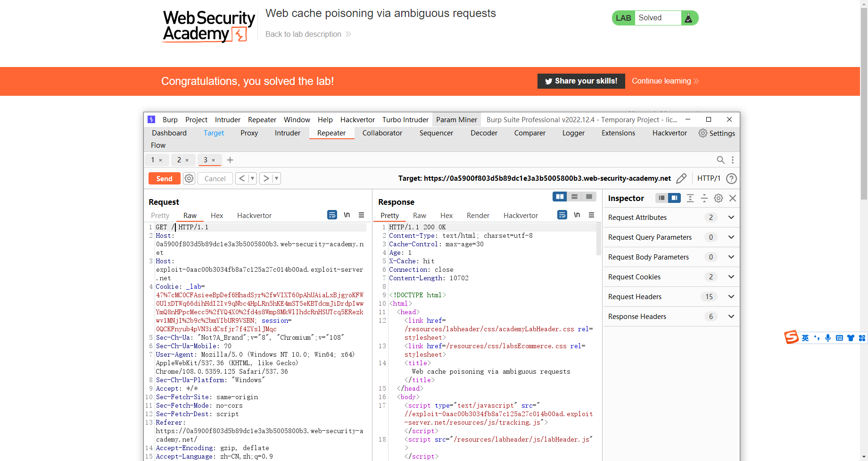The width and height of the screenshot is (868, 461).
Task: Dock Inspector to left with layout toggle
Action: (x=661, y=198)
